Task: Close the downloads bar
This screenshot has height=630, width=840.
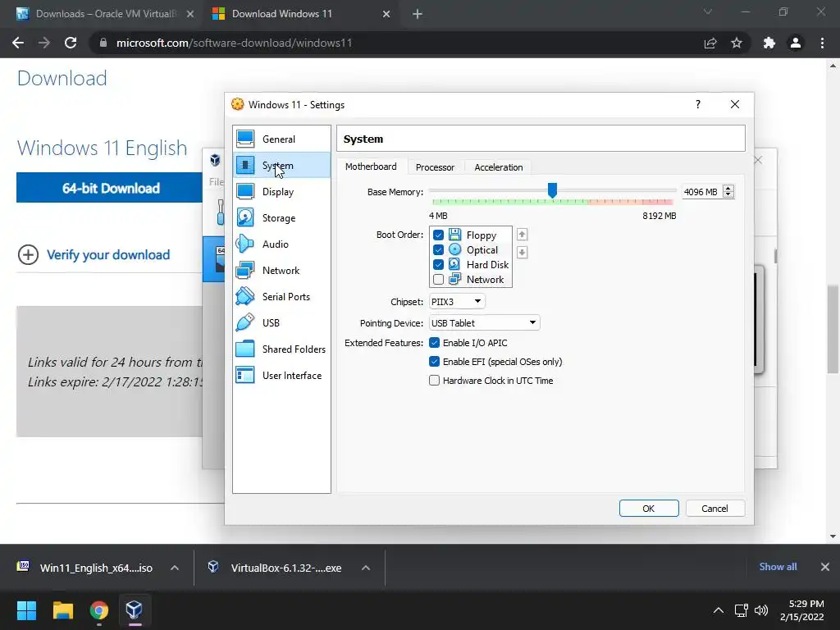Action: click(825, 567)
